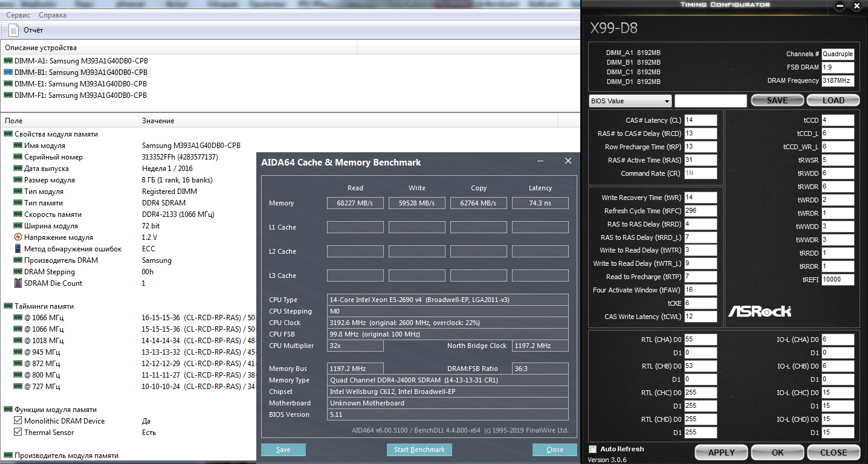868x464 pixels.
Task: Select the DIMM-F1 memory module icon
Action: [8, 95]
